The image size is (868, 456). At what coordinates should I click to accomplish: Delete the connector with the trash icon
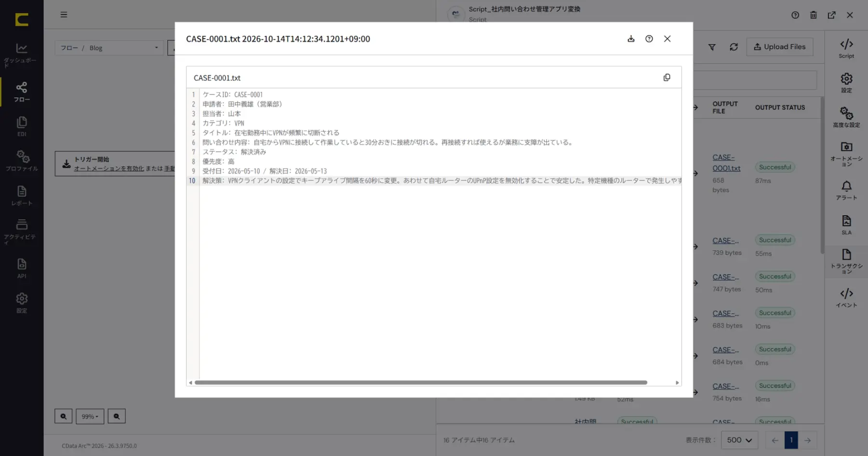814,15
